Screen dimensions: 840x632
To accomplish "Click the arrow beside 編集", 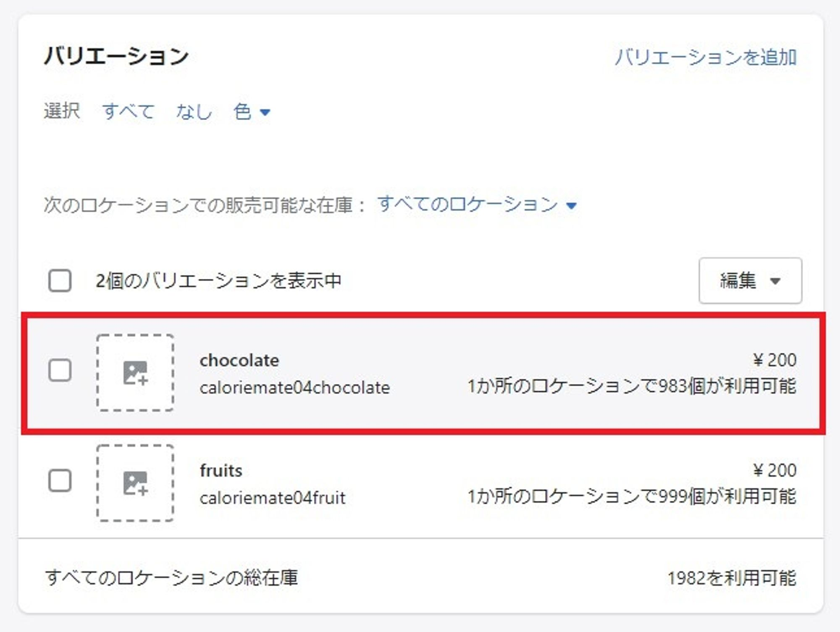I will click(775, 281).
